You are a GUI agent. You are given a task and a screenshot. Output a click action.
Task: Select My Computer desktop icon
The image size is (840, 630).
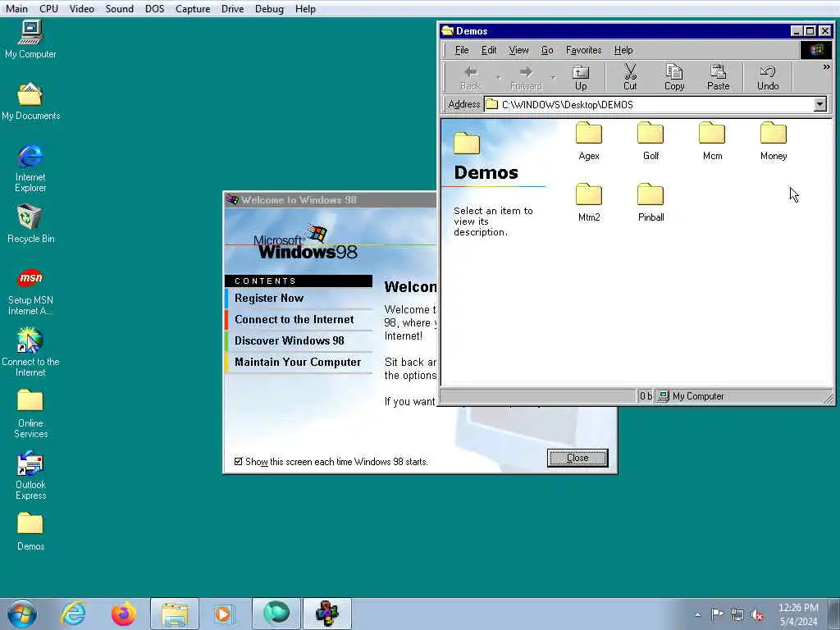pyautogui.click(x=30, y=39)
